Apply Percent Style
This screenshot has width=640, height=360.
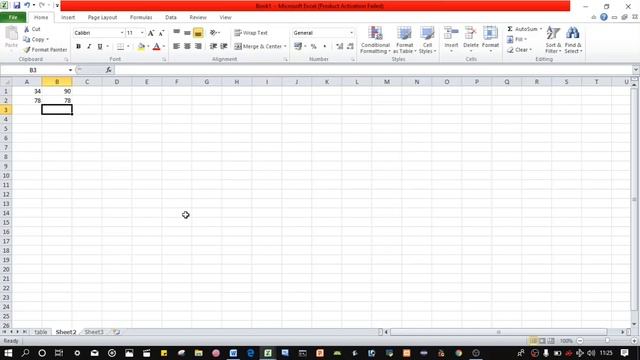click(313, 47)
